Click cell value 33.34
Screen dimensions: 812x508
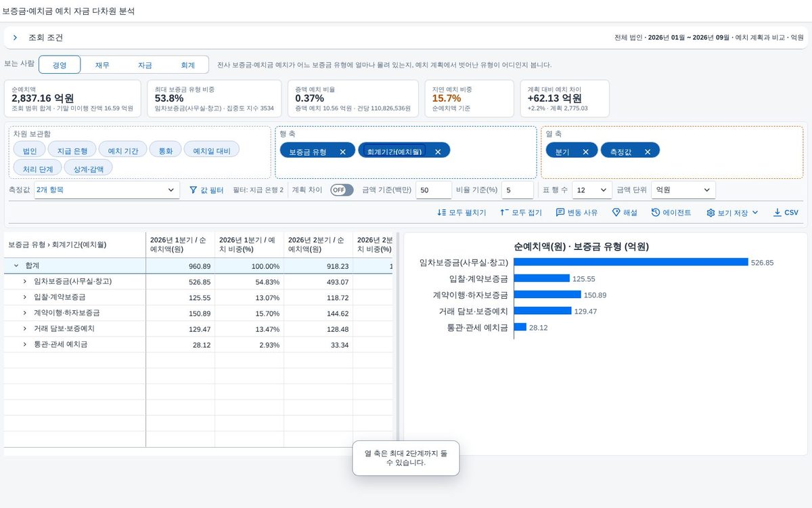pos(340,344)
